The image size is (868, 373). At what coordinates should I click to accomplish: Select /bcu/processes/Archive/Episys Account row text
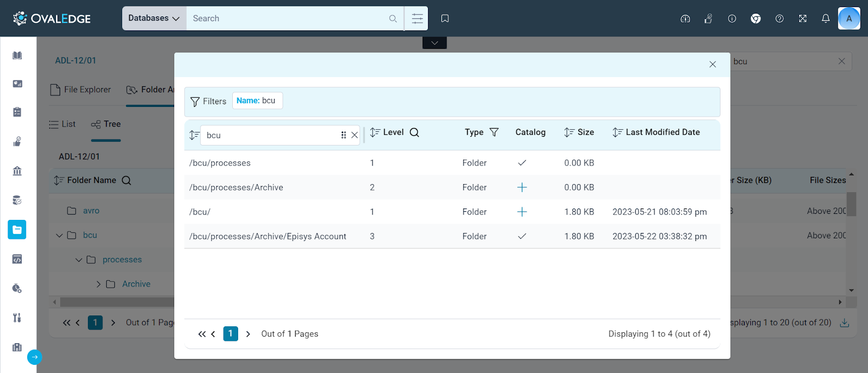(267, 236)
